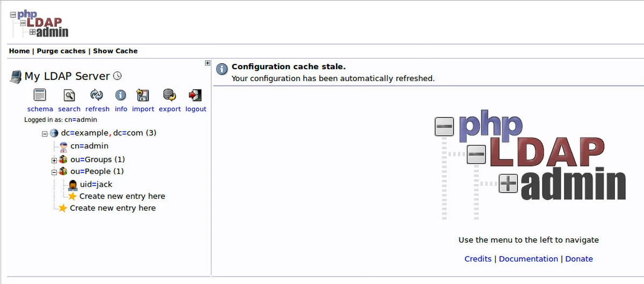Log out using the logout icon
This screenshot has height=284, width=644.
pos(195,96)
